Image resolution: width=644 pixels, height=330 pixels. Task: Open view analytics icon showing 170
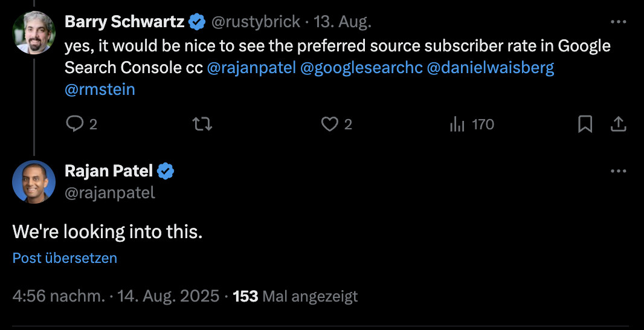(457, 125)
